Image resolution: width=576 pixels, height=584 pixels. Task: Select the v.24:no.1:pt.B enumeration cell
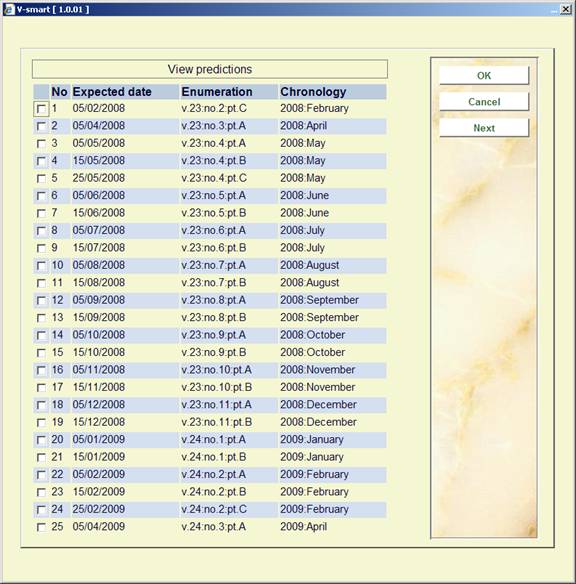tap(214, 457)
